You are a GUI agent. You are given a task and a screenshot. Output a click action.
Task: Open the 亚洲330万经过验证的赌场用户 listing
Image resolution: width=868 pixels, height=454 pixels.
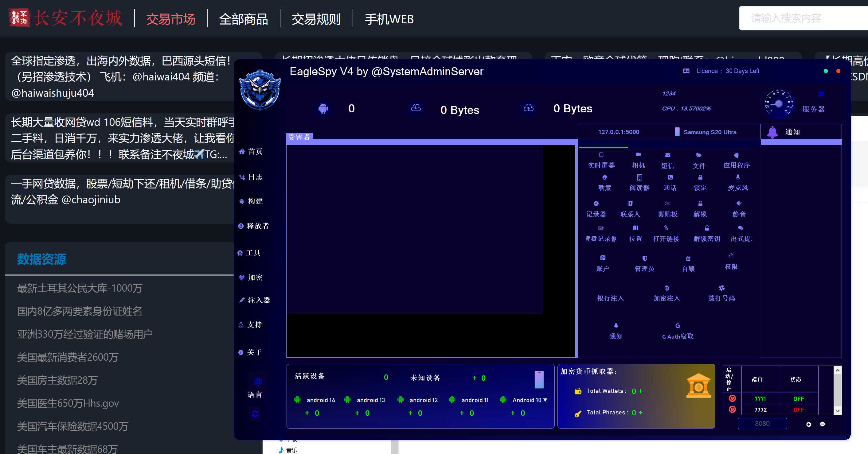pos(85,334)
